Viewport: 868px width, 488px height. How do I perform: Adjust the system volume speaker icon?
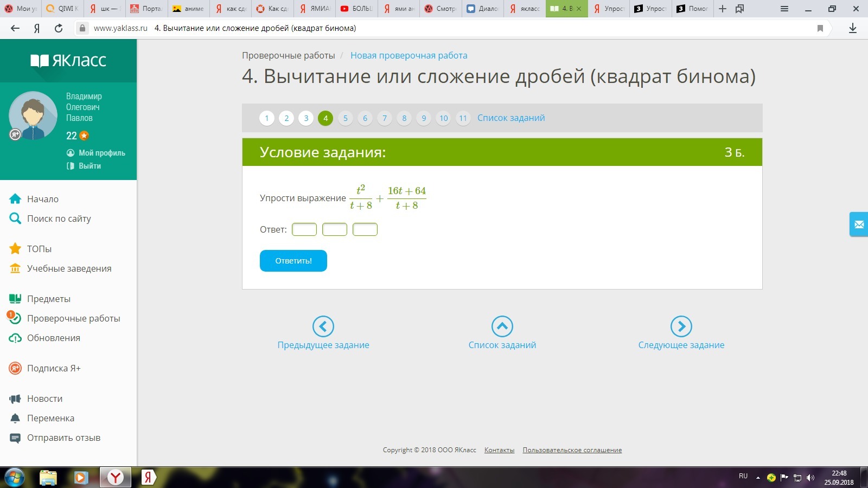810,478
